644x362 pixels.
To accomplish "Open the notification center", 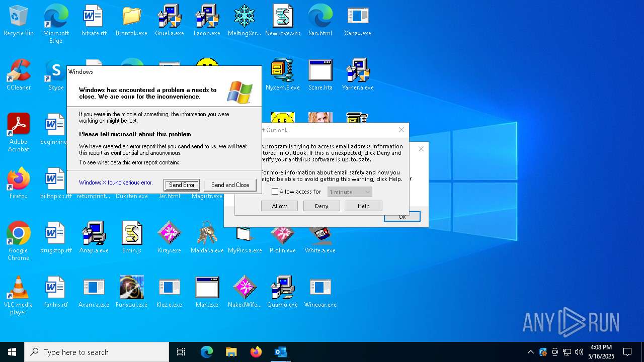I will [627, 352].
